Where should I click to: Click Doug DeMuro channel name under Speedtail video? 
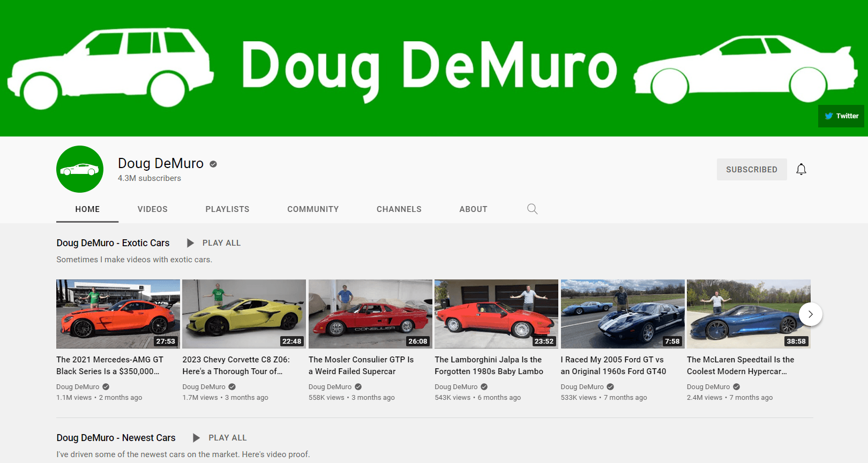[x=708, y=387]
